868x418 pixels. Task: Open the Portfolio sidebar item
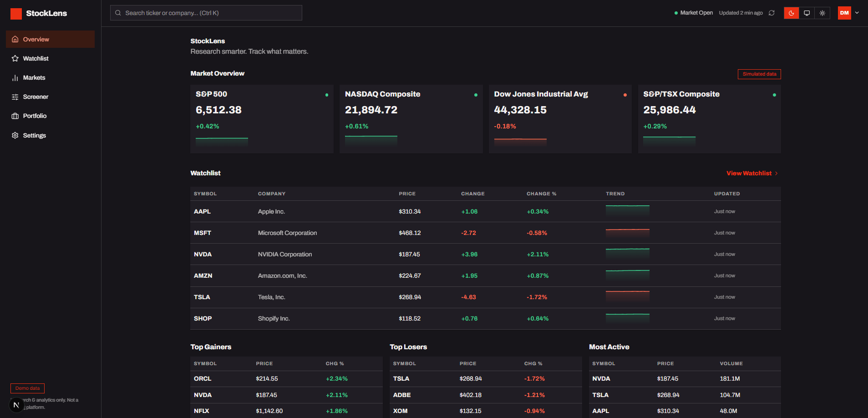[x=50, y=116]
